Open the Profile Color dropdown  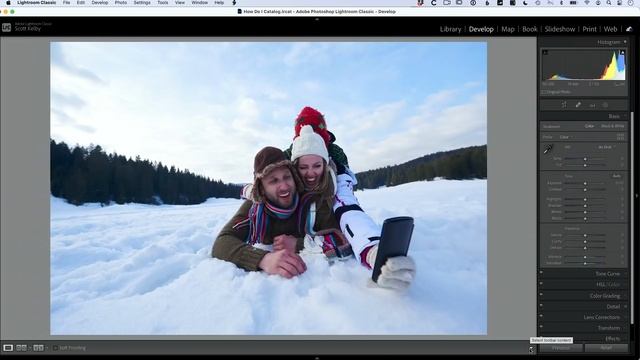pyautogui.click(x=565, y=137)
